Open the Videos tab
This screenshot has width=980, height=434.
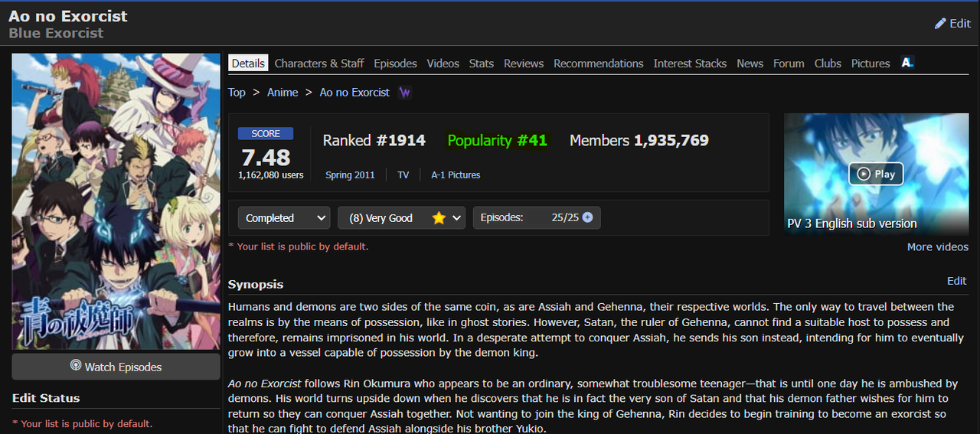pos(443,64)
